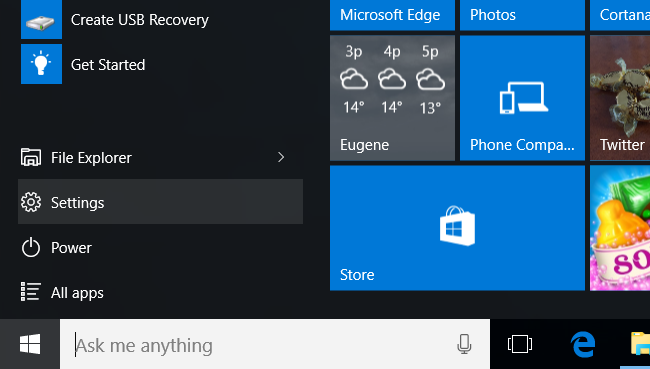Image resolution: width=650 pixels, height=369 pixels.
Task: Open the Microsoft Edge tile
Action: [392, 15]
